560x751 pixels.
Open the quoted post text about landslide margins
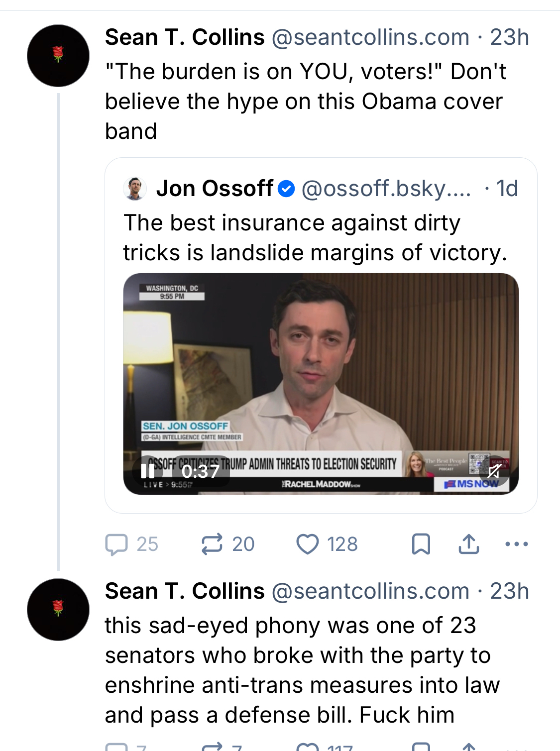coord(315,237)
